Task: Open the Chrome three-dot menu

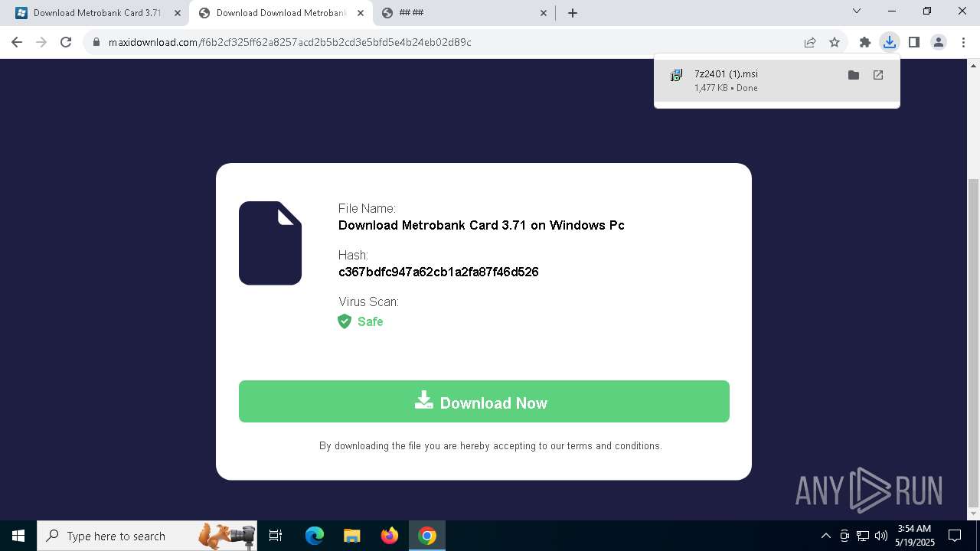Action: click(x=963, y=42)
